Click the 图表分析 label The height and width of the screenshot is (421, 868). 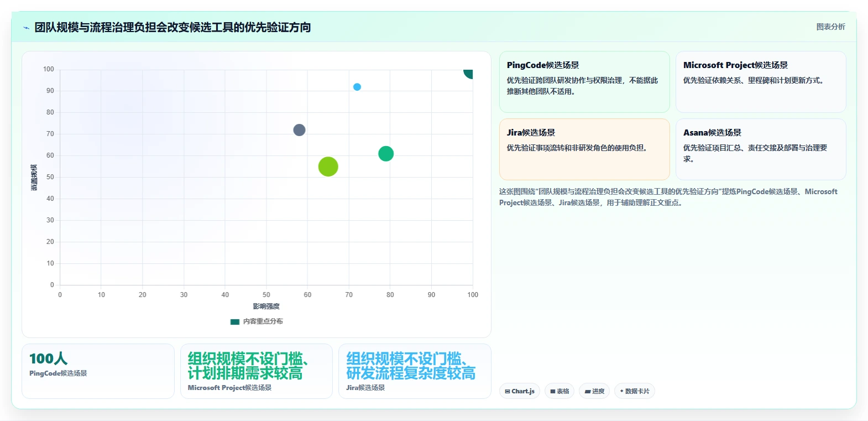(x=830, y=27)
